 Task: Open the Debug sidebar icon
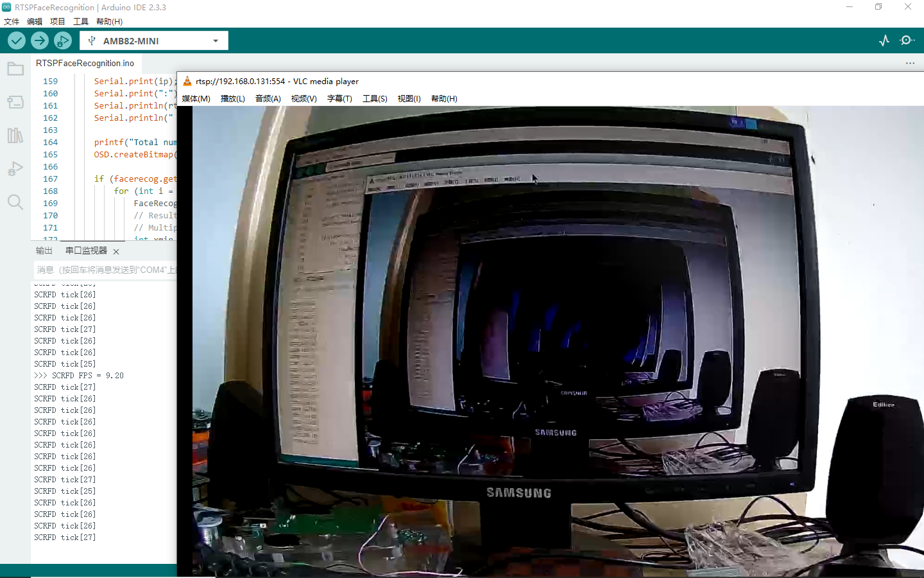click(x=15, y=169)
